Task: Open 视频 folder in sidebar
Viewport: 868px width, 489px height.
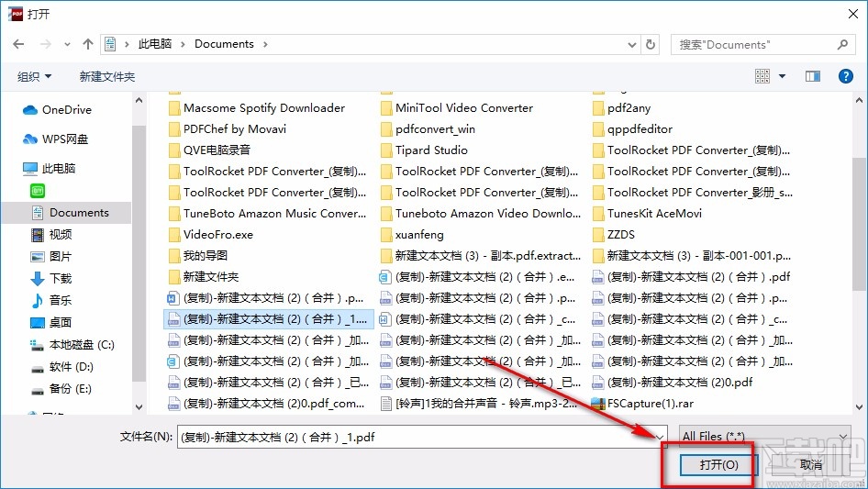Action: pyautogui.click(x=51, y=235)
